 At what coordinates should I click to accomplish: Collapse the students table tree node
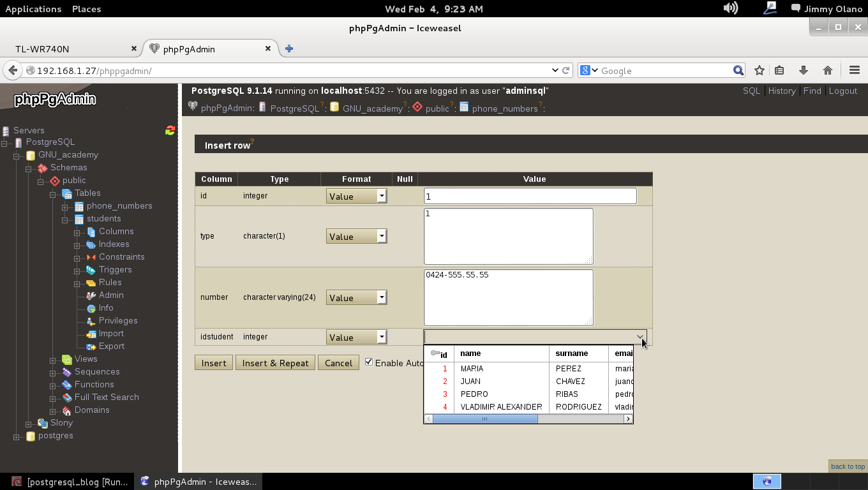[64, 219]
